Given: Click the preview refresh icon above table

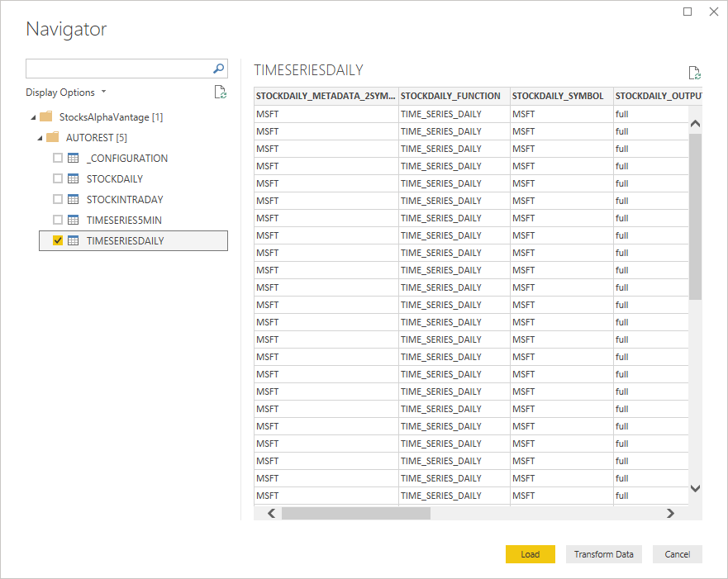Looking at the screenshot, I should [694, 73].
